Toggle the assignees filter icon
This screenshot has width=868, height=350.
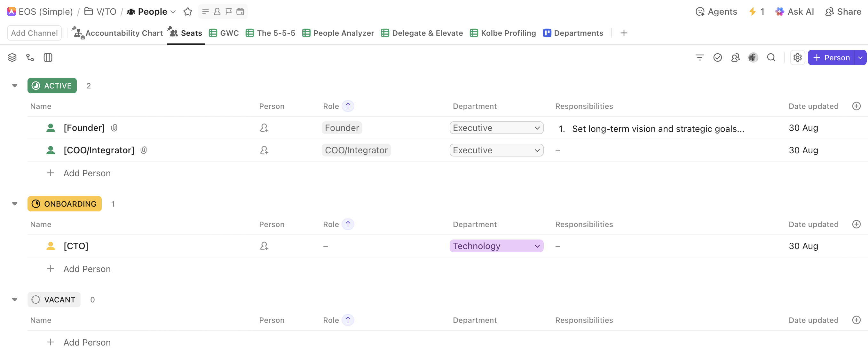click(735, 57)
